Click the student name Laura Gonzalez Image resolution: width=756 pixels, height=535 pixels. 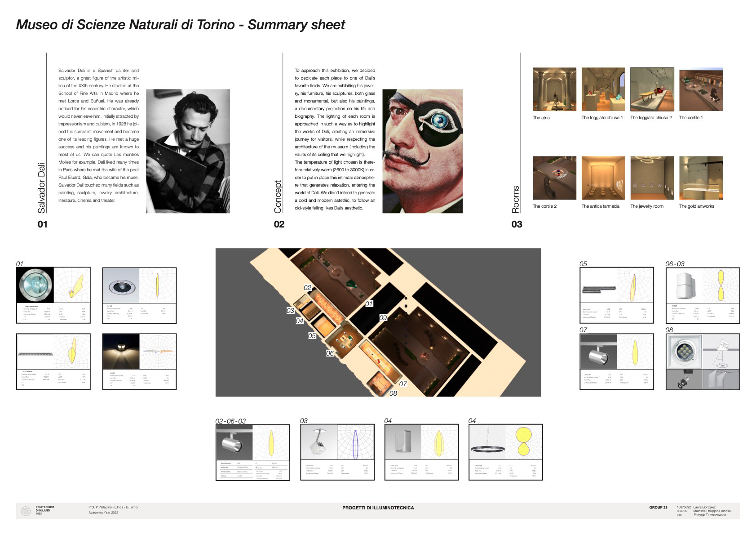tap(705, 507)
